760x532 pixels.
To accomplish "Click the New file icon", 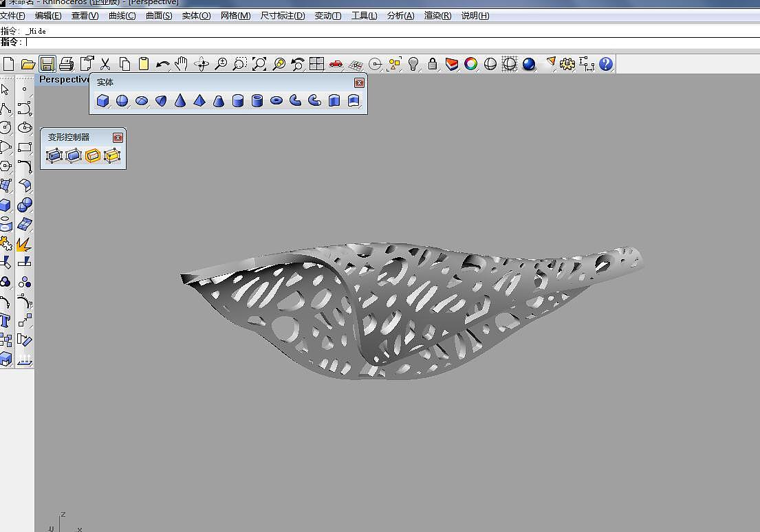I will 8,64.
